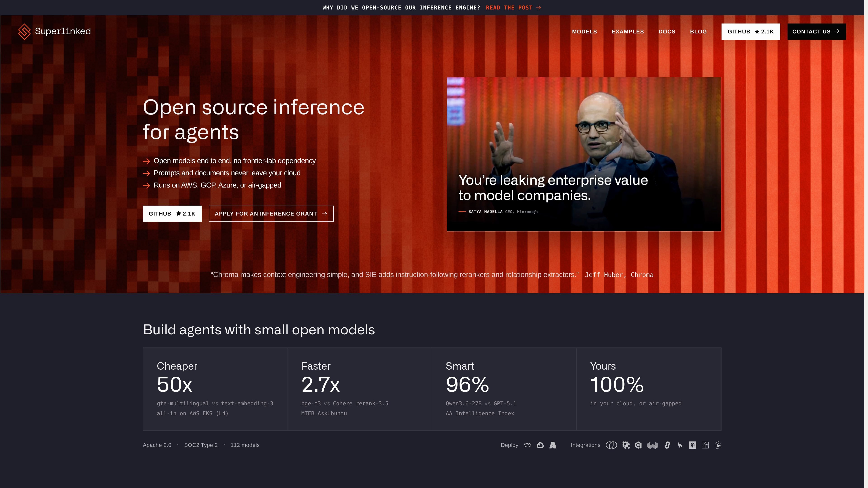Click "gte-multilingual vs text-embedding-3" caption

coord(215,404)
